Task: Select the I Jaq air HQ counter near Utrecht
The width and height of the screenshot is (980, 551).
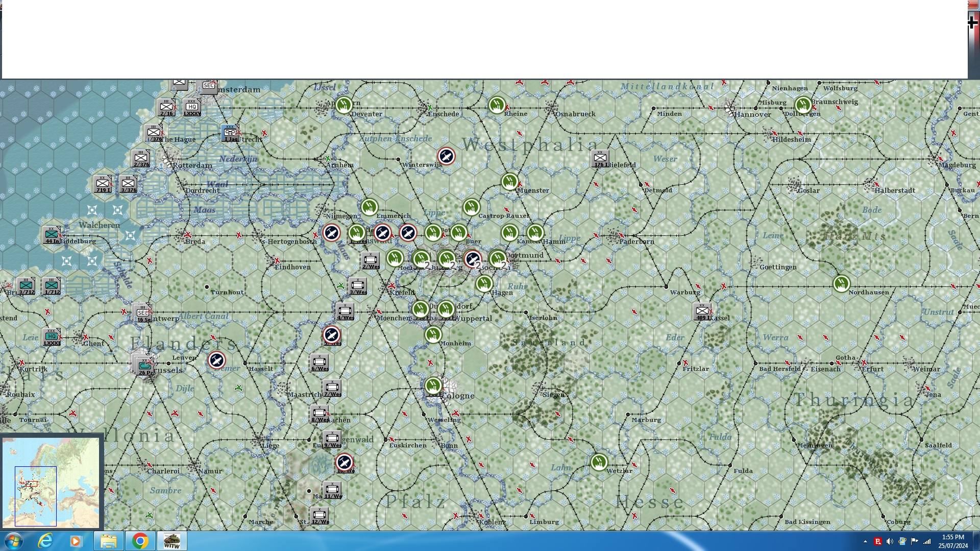Action: (230, 133)
